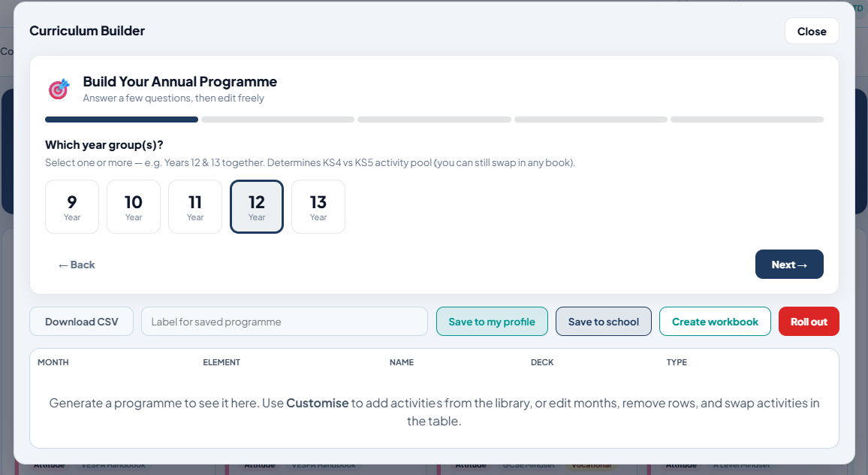
Task: Select Year 11 group
Action: (x=195, y=207)
